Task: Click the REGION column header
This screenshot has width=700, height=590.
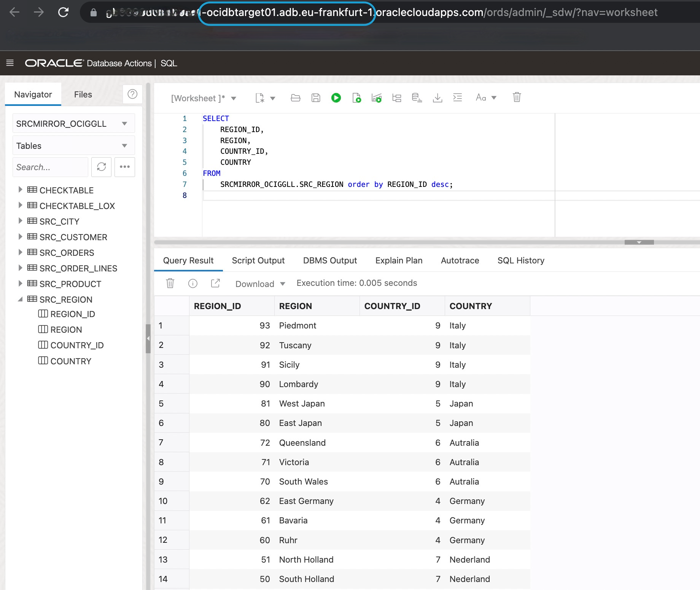Action: (317, 306)
